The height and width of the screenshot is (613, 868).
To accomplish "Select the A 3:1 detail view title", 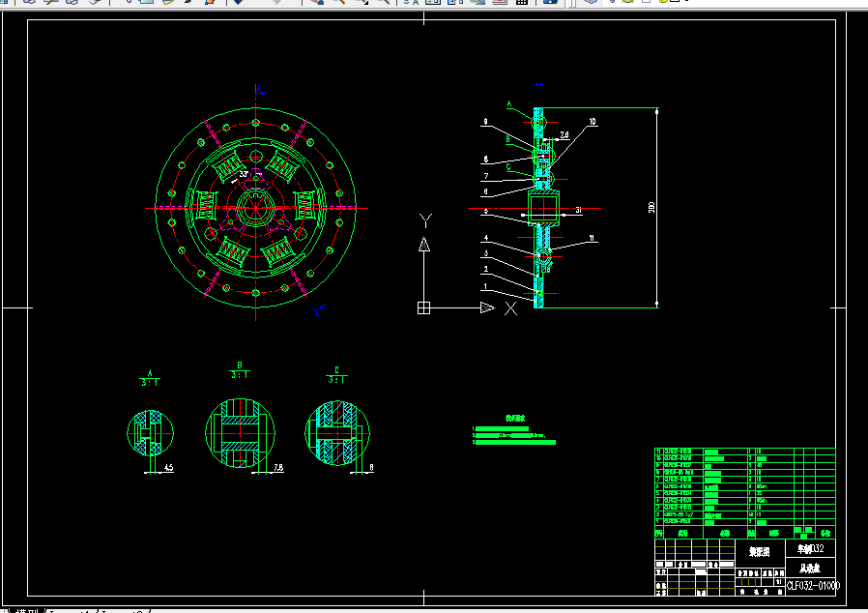I will [x=150, y=379].
